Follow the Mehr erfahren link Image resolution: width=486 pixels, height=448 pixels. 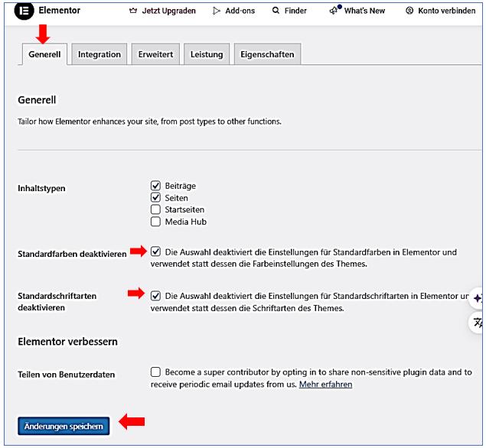325,385
